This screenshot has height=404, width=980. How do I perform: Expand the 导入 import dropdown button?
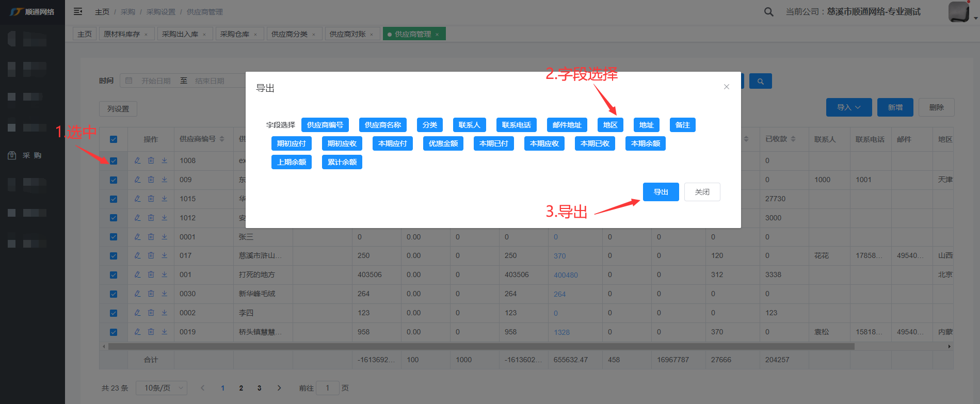click(848, 107)
